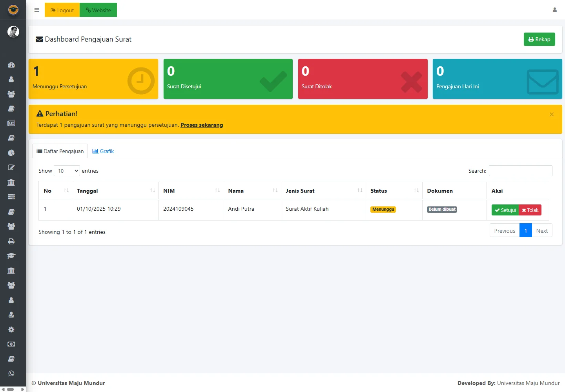Select the pencil edit icon in sidebar

[11, 168]
